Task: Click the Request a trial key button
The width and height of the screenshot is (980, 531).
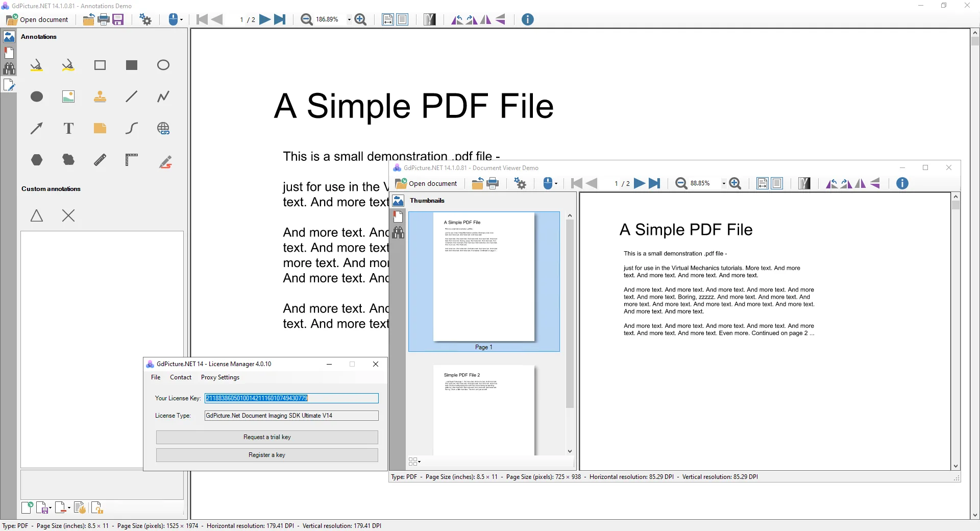Action: point(267,437)
